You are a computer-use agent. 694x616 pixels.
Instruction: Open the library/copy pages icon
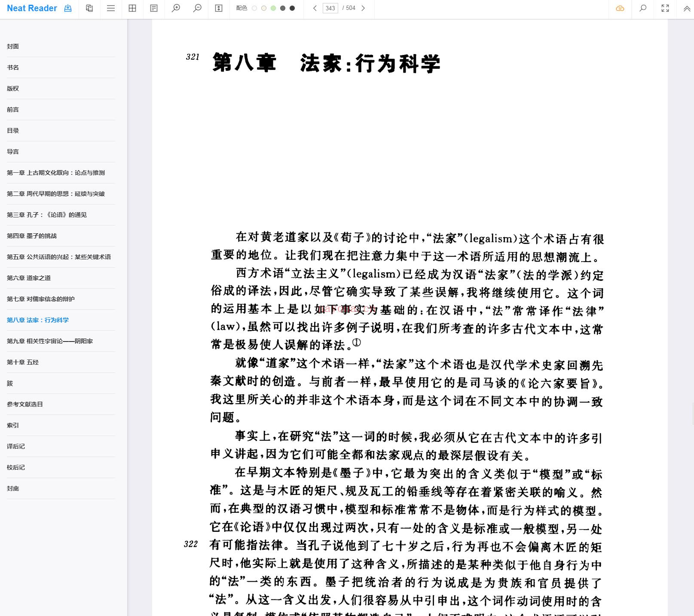[x=89, y=8]
